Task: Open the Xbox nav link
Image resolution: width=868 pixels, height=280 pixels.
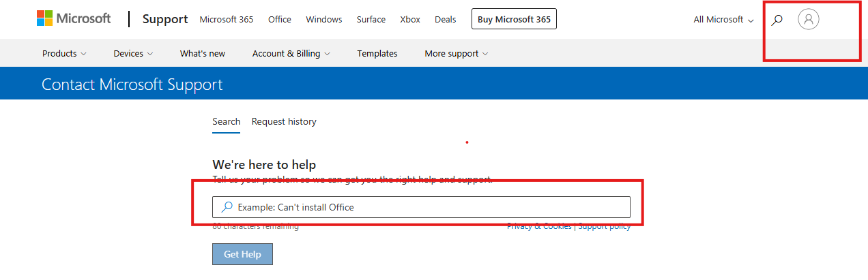Action: pos(410,19)
